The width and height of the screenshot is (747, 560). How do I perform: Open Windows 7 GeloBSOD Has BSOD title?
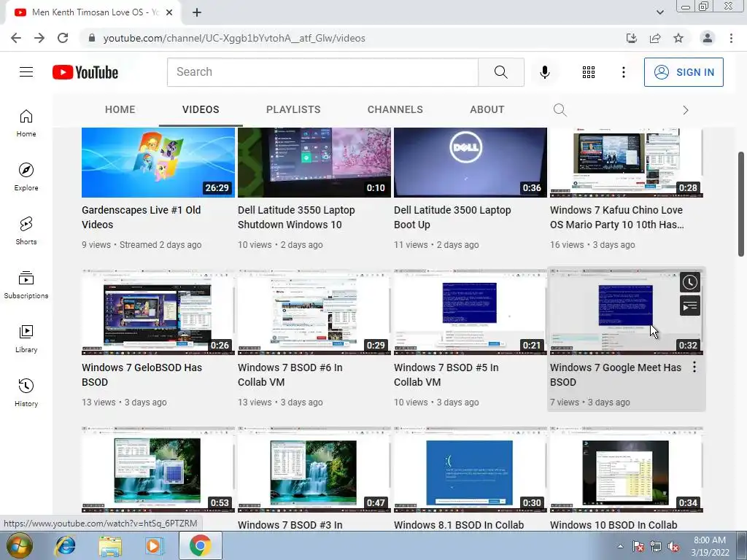click(142, 375)
